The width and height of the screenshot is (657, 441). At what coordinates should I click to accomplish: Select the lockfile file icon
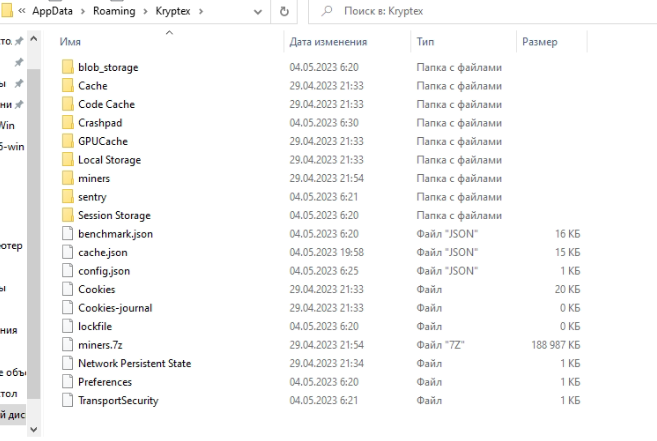click(x=67, y=326)
